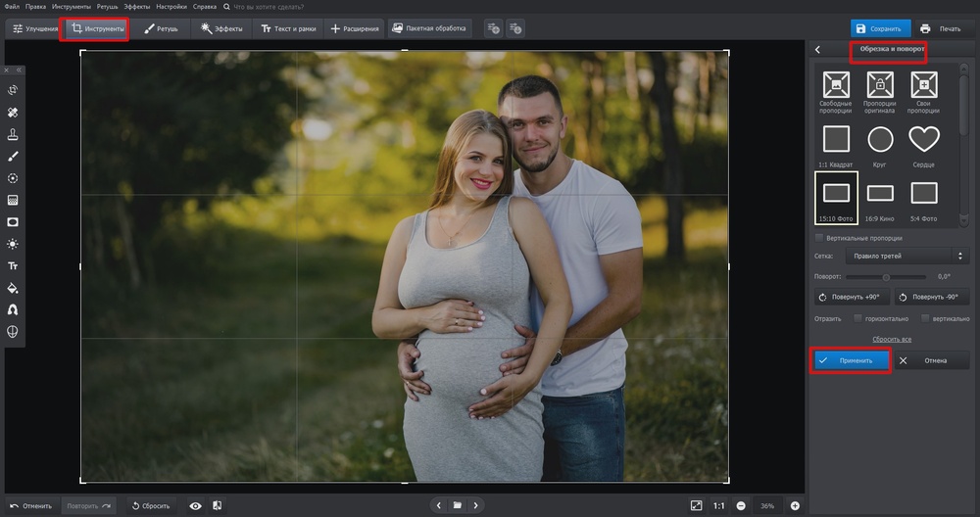Screen dimensions: 980x517
Task: Select the stamp tool in left sidebar
Action: pyautogui.click(x=14, y=134)
